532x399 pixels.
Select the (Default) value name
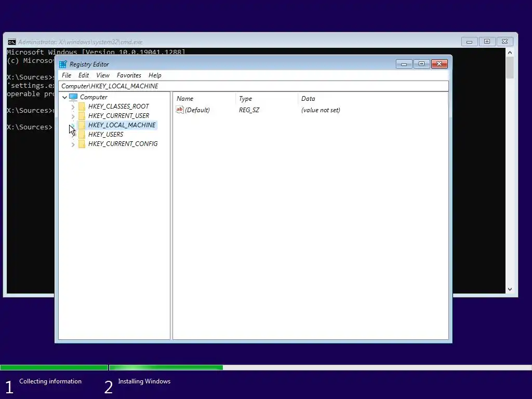(197, 110)
